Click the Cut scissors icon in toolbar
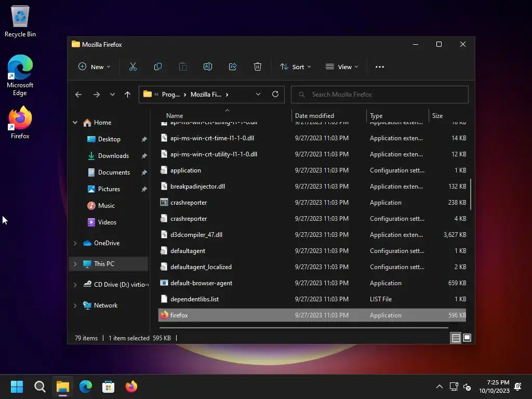 [x=132, y=67]
